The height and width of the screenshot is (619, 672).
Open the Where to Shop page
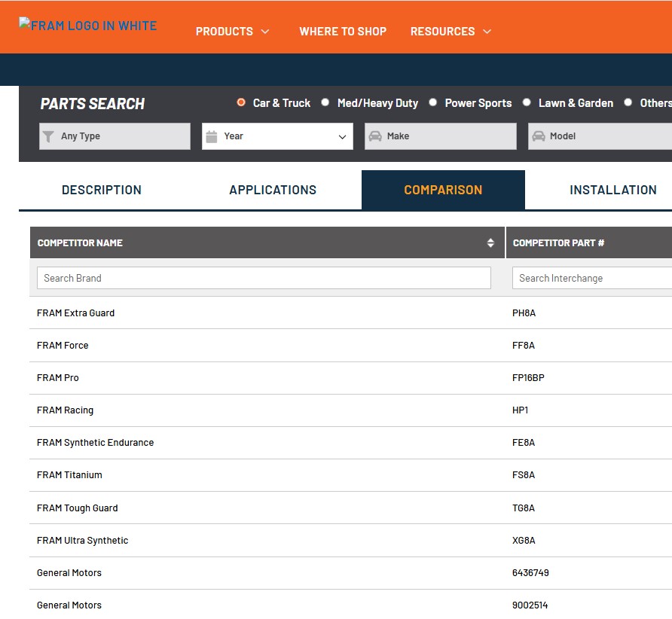[343, 32]
